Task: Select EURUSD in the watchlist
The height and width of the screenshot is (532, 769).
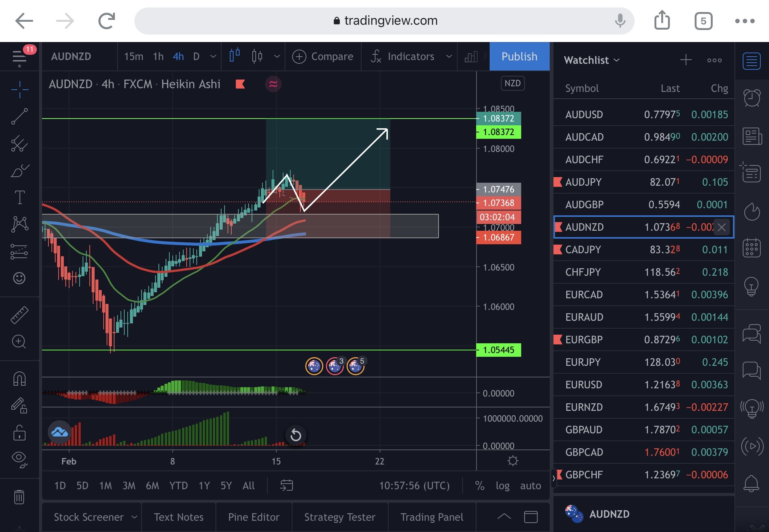Action: tap(644, 385)
